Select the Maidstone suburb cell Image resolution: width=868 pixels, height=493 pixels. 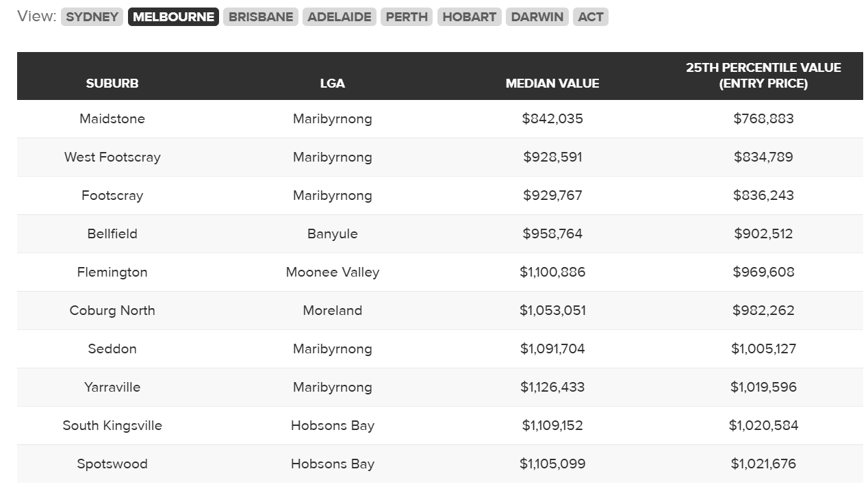pyautogui.click(x=112, y=118)
